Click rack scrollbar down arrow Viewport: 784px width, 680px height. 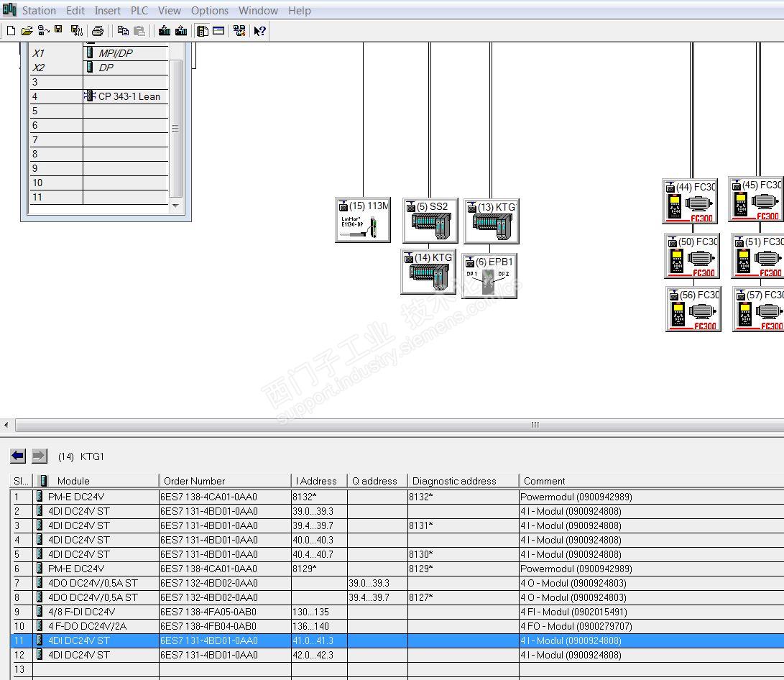point(175,206)
